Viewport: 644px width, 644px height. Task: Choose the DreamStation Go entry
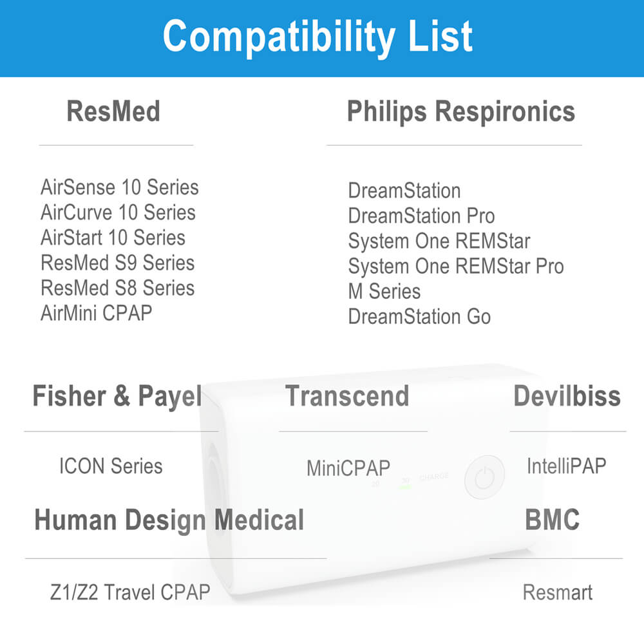(419, 317)
